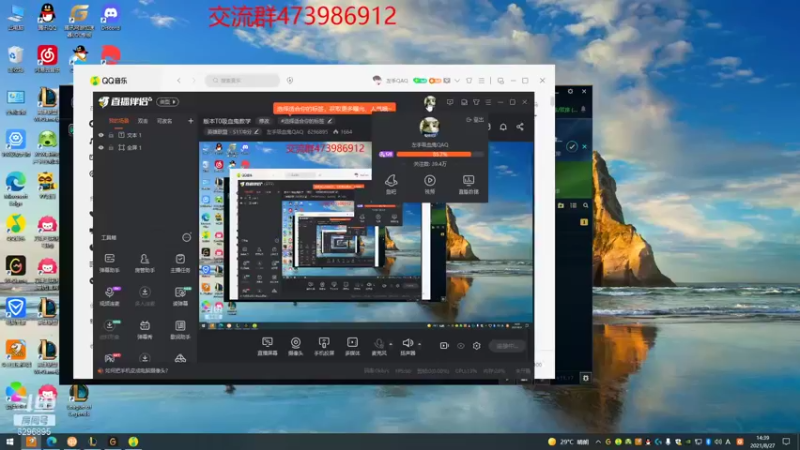Open Microsoft Edge desktop shortcut
The width and height of the screenshot is (800, 450).
click(x=16, y=188)
